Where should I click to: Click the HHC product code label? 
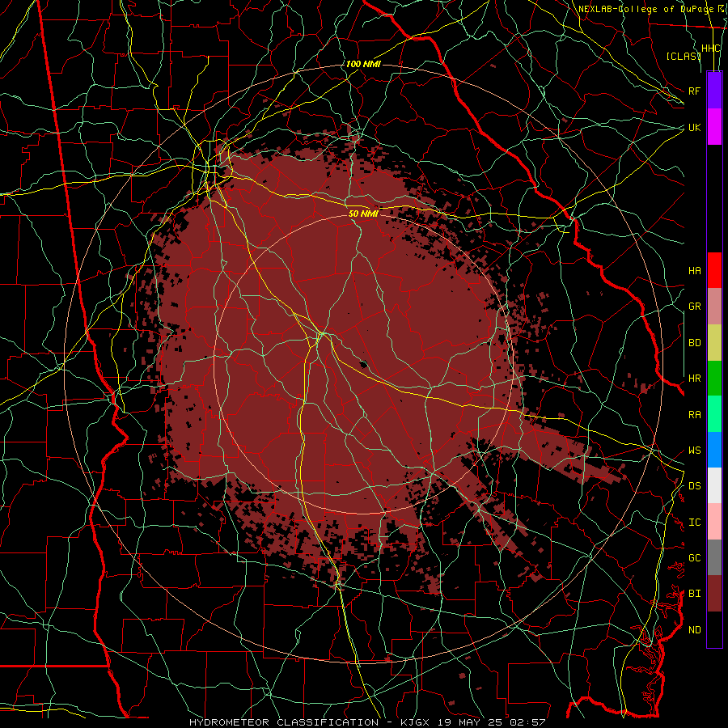point(711,49)
